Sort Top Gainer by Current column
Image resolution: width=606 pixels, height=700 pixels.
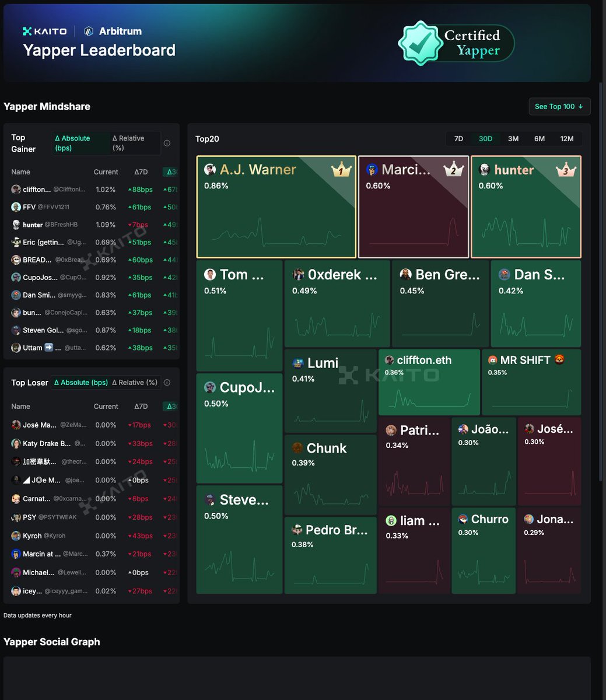(x=106, y=172)
